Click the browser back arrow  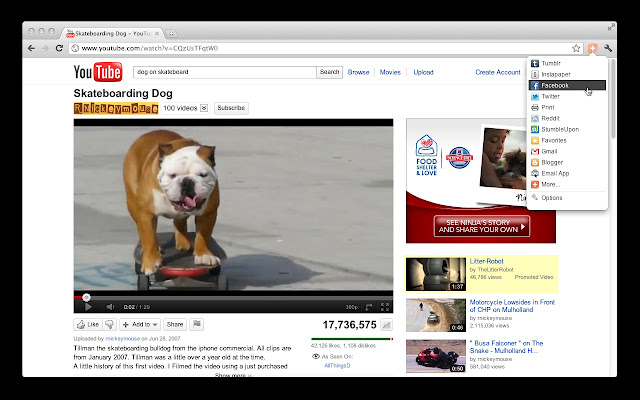click(x=31, y=48)
